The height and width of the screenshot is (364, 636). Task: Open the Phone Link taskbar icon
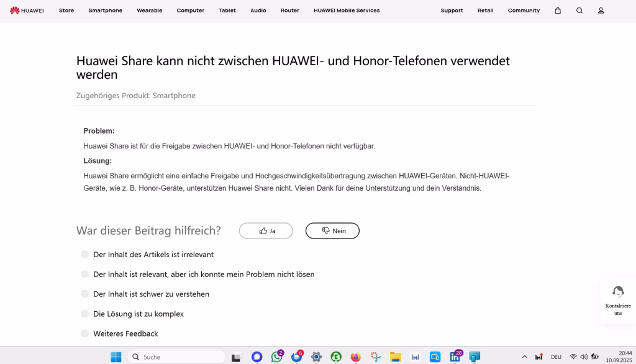pos(435,357)
